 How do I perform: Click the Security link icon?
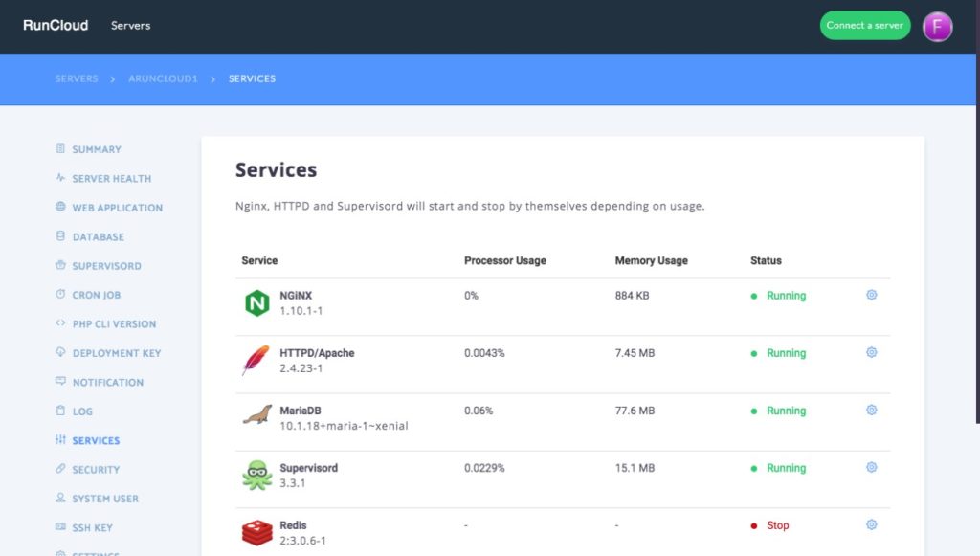[60, 469]
